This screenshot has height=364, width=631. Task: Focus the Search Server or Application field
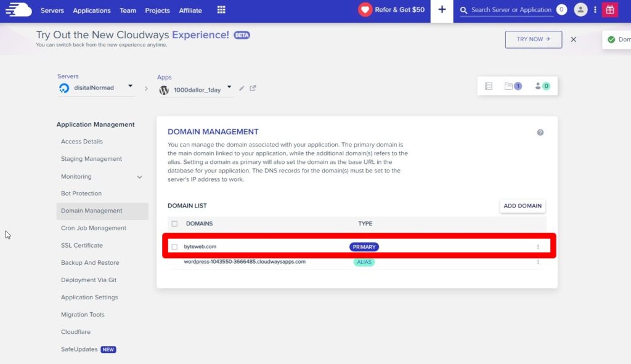[x=511, y=10]
